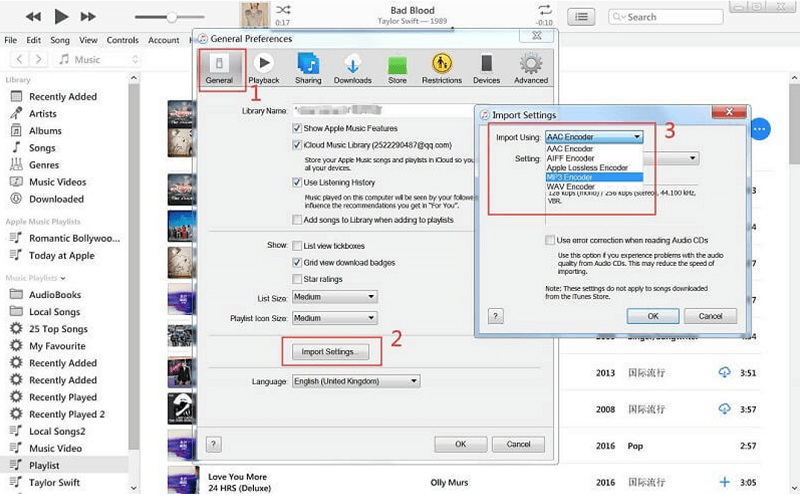Open the Playback preferences tab
Screen dimensions: 800x502
pyautogui.click(x=264, y=69)
